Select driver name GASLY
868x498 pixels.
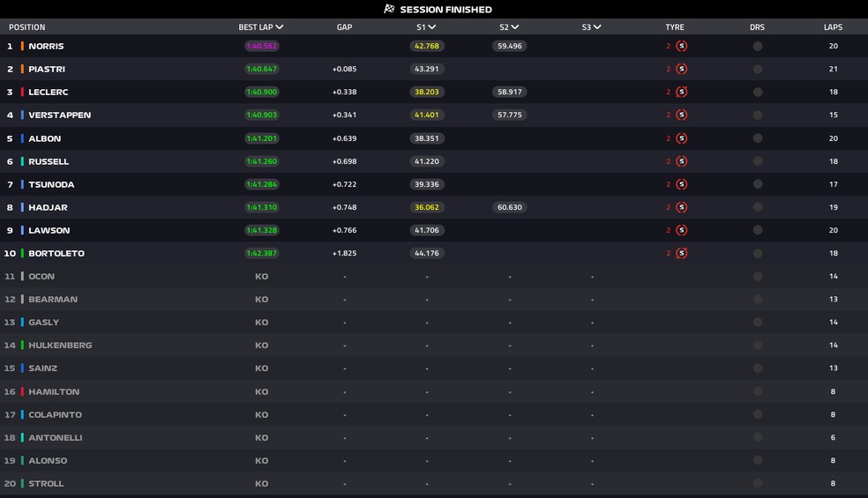click(x=43, y=322)
